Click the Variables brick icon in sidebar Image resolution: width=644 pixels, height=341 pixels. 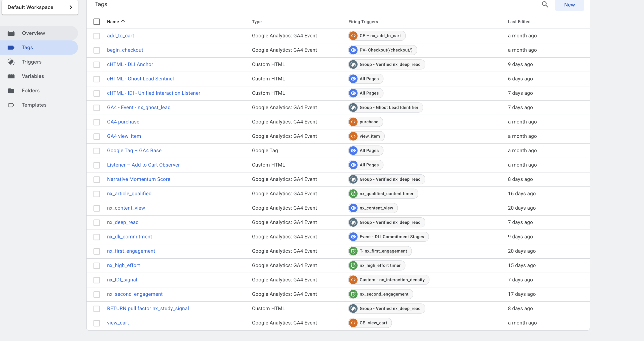pyautogui.click(x=11, y=76)
